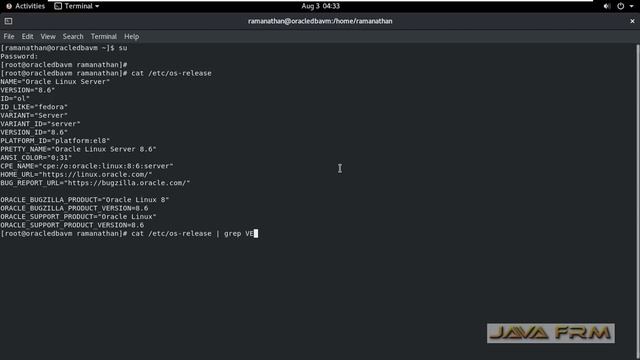Open the clock showing Aug 3 04:33
The height and width of the screenshot is (360, 640).
coord(320,6)
